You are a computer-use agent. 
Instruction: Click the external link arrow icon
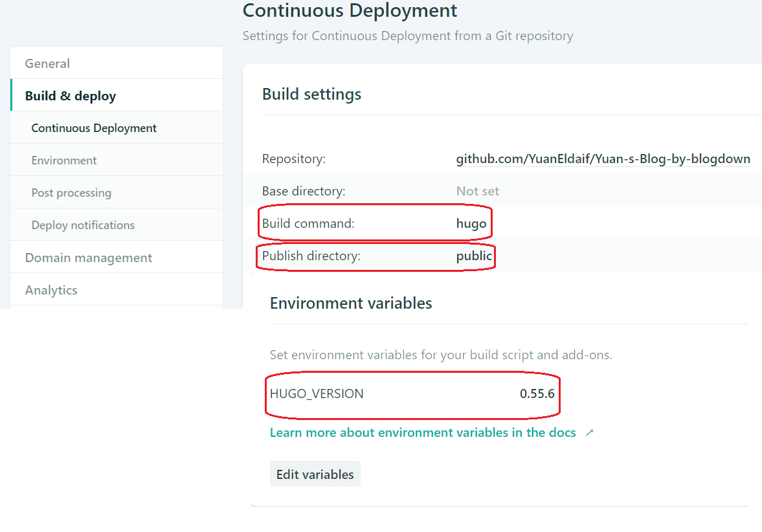[x=589, y=433]
